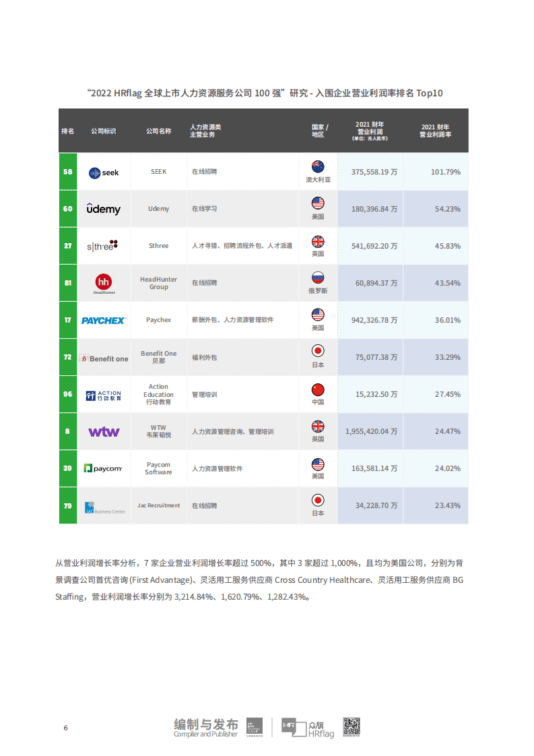
Task: Click the 公司标识 column header
Action: coord(104,131)
